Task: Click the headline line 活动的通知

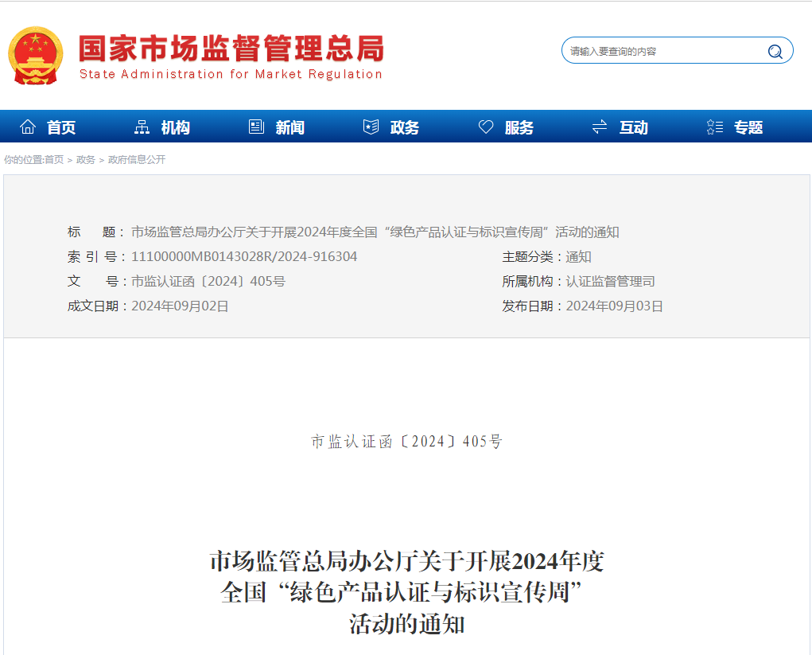Action: (406, 625)
